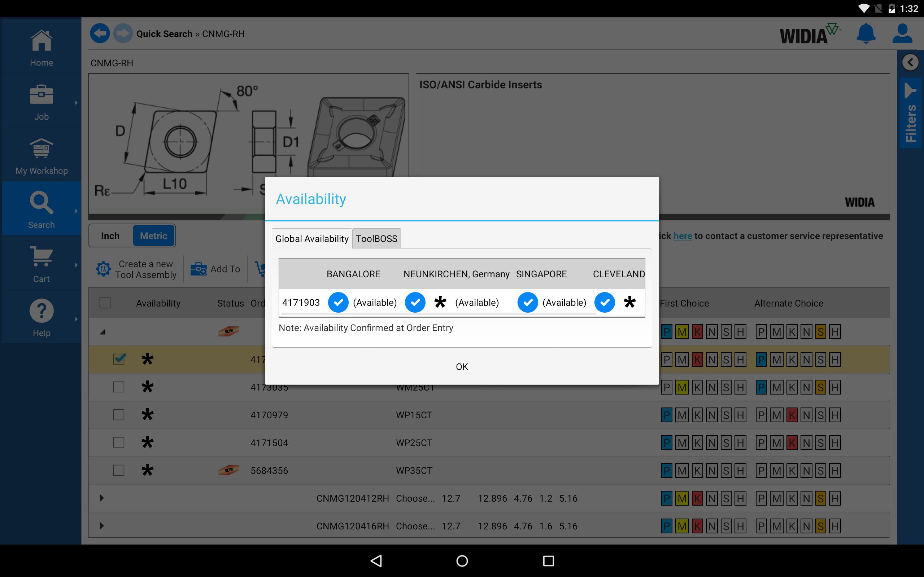Toggle the select-all header checkbox
924x577 pixels.
pyautogui.click(x=105, y=303)
